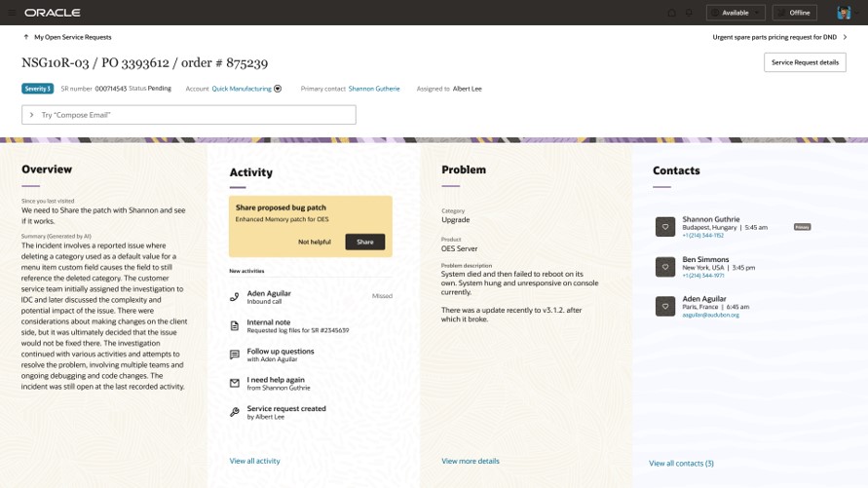Click Ben Simmons contact icon
The width and height of the screenshot is (868, 488).
click(665, 267)
